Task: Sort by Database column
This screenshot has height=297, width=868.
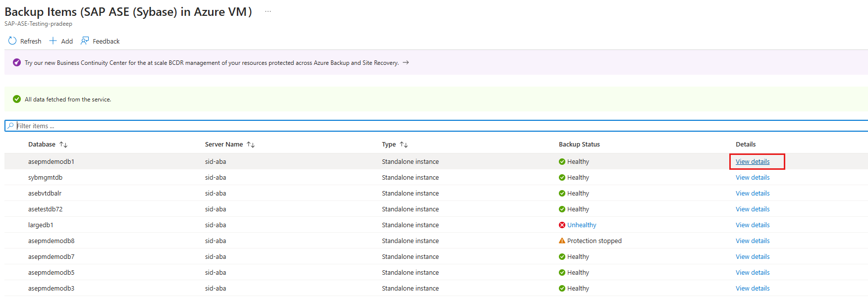Action: coord(63,145)
